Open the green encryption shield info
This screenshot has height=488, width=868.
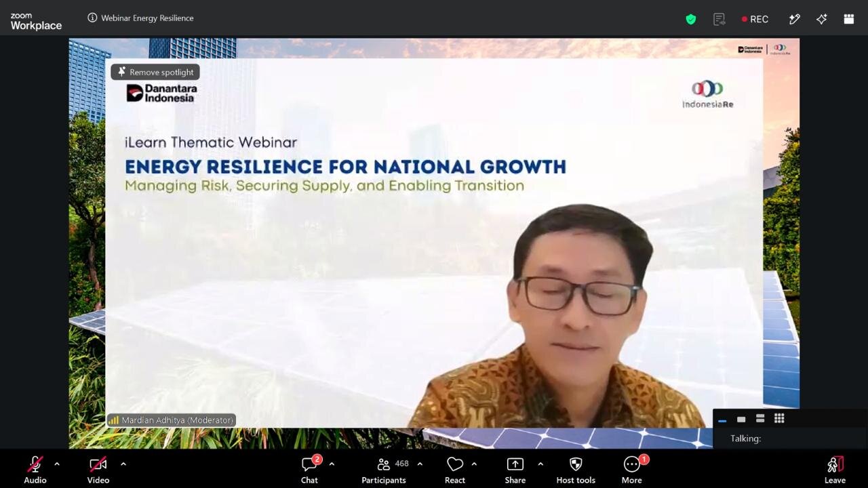tap(691, 19)
